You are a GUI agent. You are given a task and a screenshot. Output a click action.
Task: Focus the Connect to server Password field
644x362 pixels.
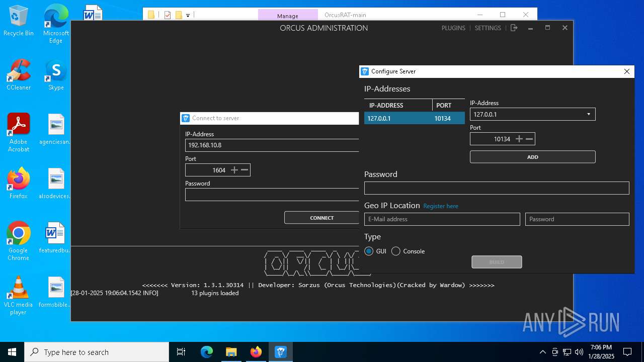[272, 195]
